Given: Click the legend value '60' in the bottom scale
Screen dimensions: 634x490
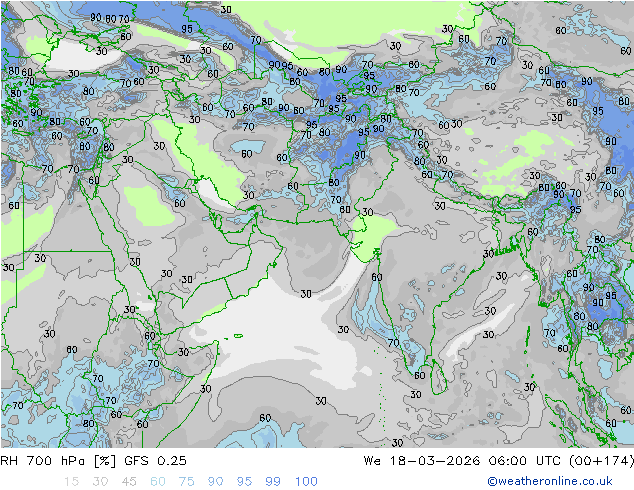Looking at the screenshot, I should [158, 482].
